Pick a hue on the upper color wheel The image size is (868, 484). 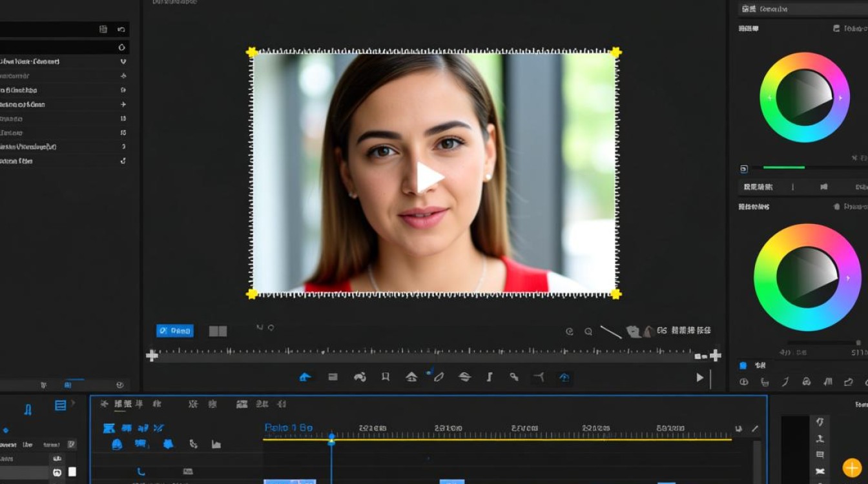[805, 97]
